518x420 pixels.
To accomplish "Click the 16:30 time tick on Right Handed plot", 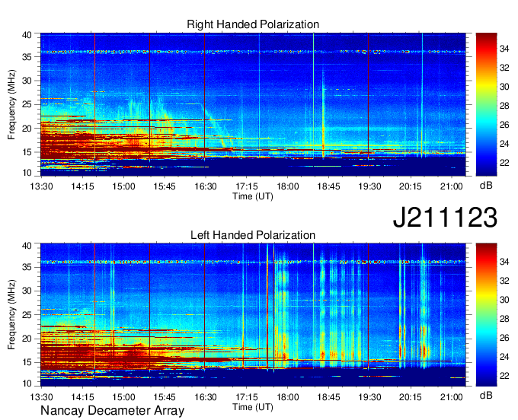I will (x=206, y=186).
